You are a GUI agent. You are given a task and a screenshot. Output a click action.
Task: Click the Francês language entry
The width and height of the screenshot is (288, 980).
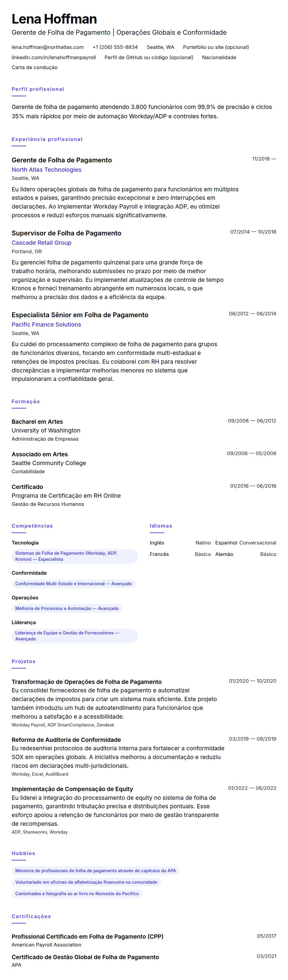pyautogui.click(x=180, y=554)
